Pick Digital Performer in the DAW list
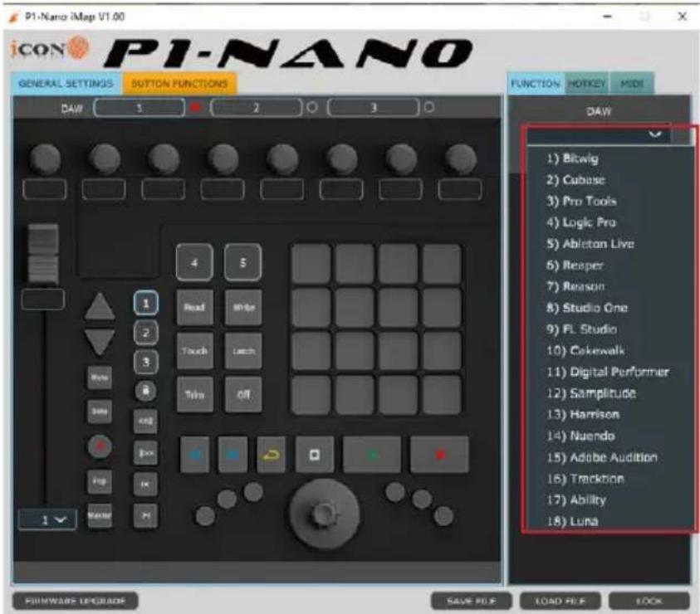 point(608,372)
